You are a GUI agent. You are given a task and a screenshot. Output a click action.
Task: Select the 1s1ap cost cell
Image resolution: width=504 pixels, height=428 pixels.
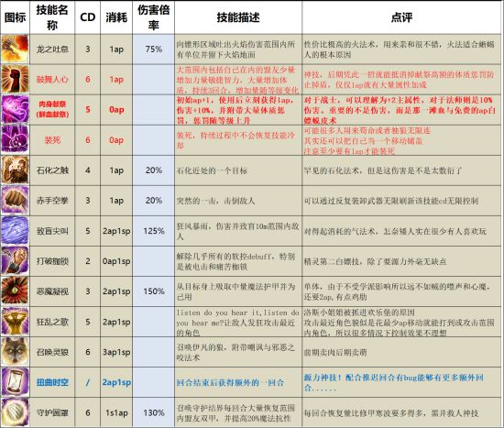[x=116, y=412]
